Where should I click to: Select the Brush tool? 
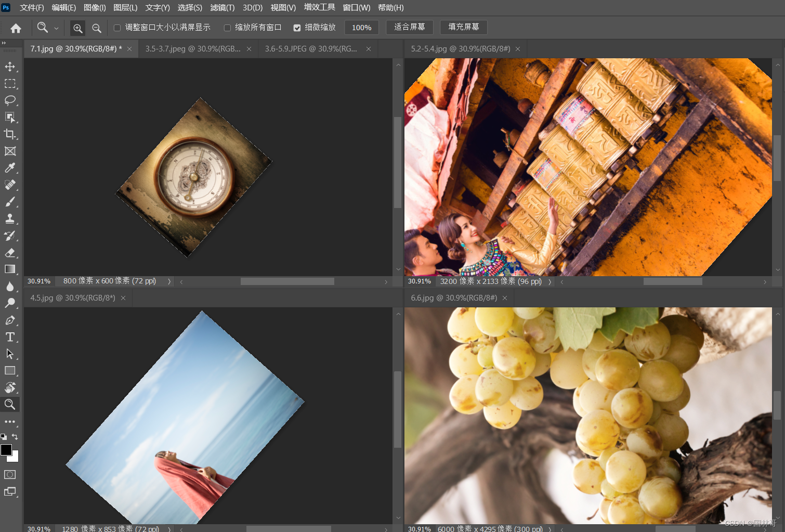(10, 202)
